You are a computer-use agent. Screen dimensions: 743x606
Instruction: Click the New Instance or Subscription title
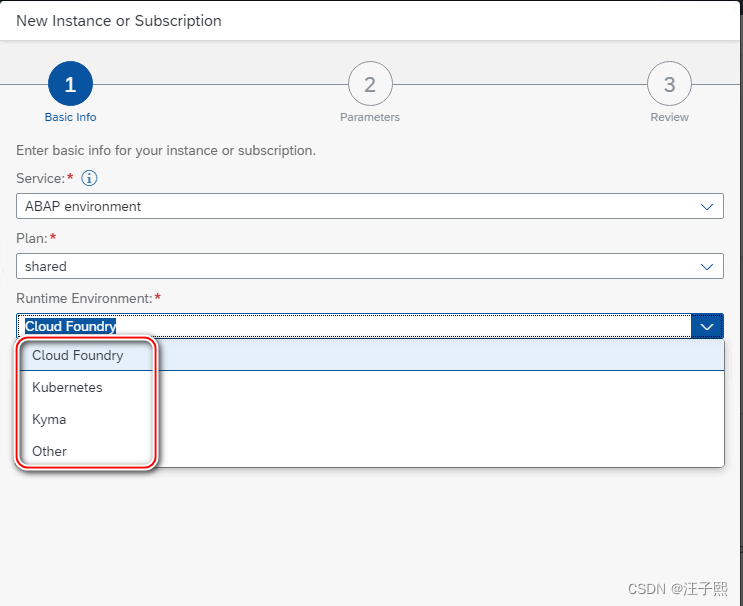tap(118, 21)
